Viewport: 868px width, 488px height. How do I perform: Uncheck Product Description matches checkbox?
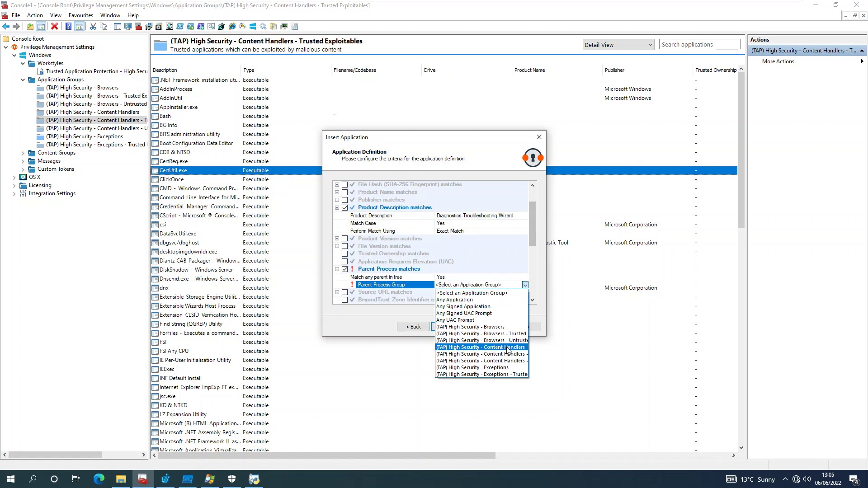(x=345, y=208)
